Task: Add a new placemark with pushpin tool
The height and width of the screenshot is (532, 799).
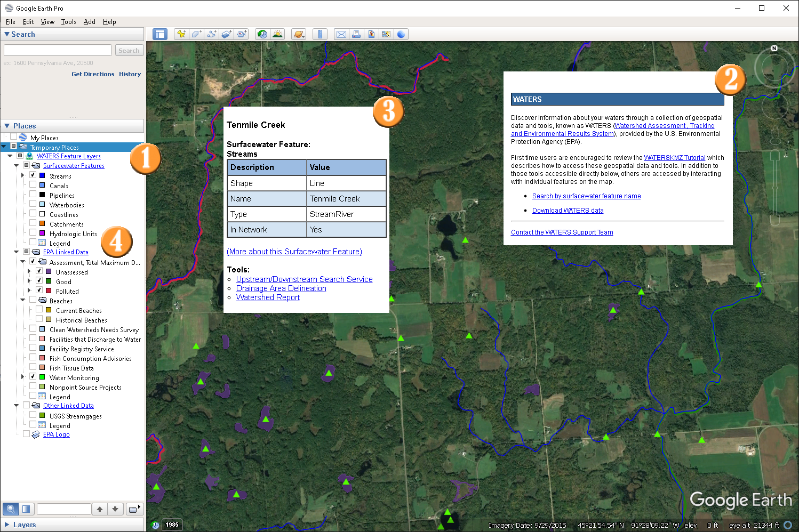Action: pyautogui.click(x=181, y=34)
